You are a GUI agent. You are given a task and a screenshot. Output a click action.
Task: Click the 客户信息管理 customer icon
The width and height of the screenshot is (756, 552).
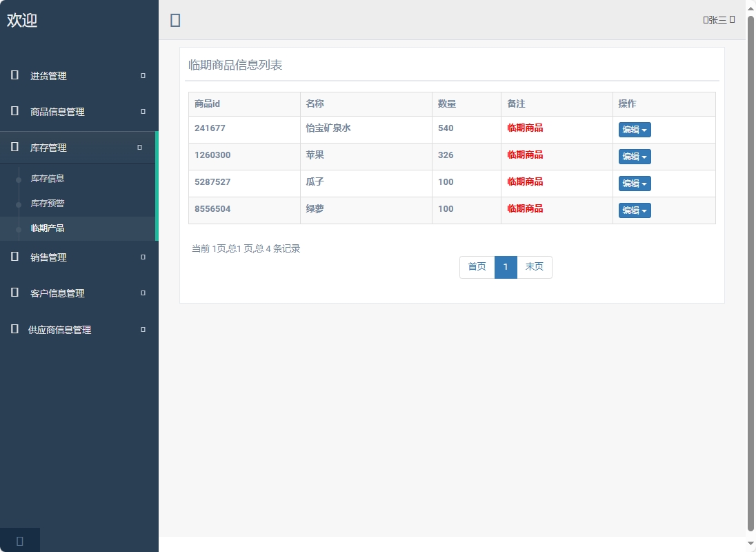tap(14, 293)
